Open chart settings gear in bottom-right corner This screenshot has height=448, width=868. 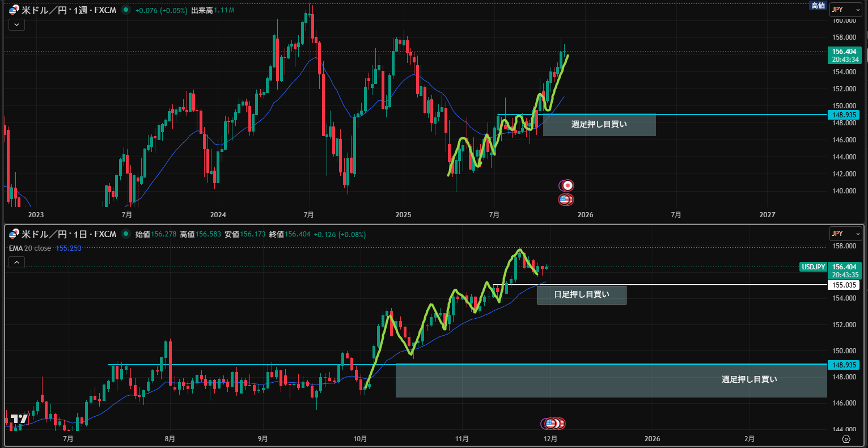click(x=846, y=439)
